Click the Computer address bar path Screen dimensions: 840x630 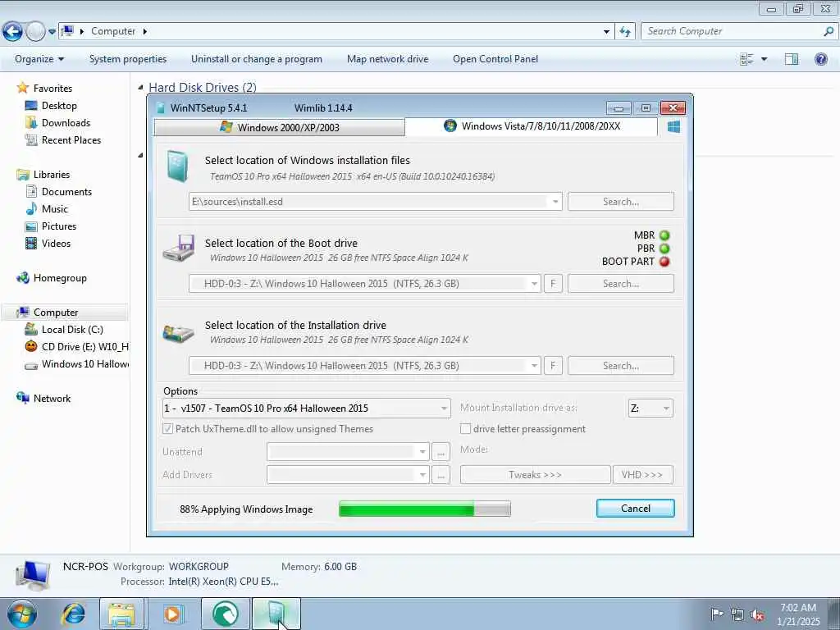click(x=113, y=31)
